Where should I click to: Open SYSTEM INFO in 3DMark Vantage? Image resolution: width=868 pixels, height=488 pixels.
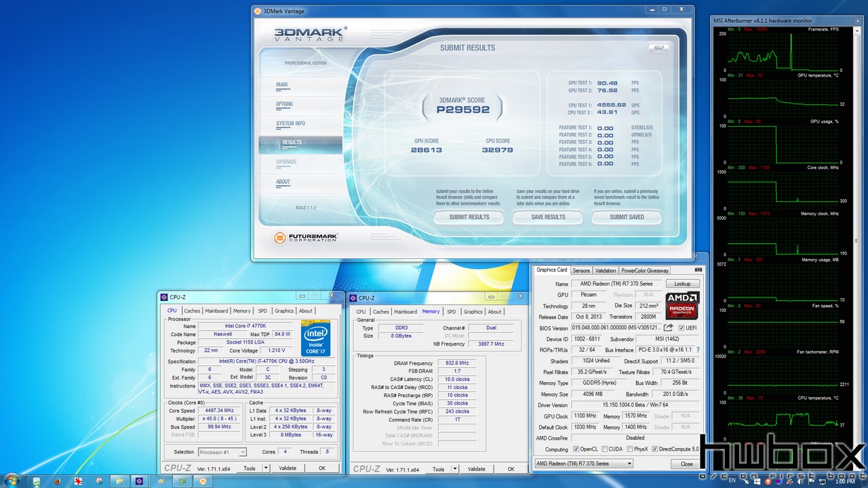pyautogui.click(x=290, y=123)
